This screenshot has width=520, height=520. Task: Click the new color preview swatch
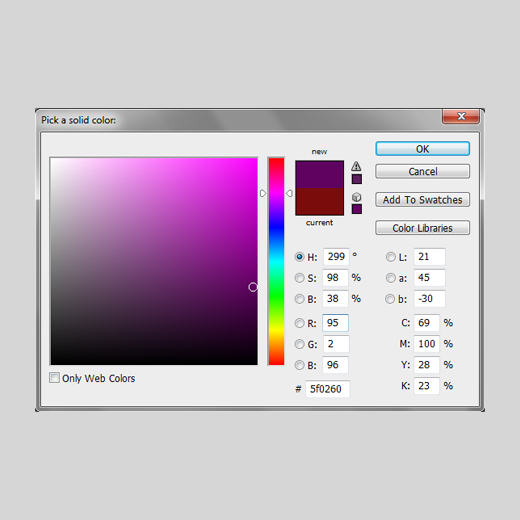pyautogui.click(x=319, y=174)
